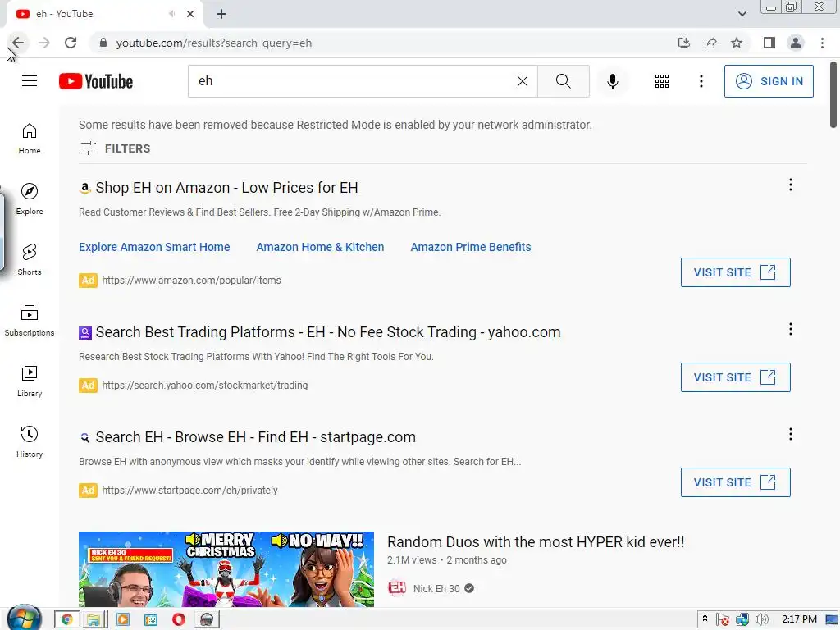Open Random Duos HYPER kid video title
Viewport: 840px width, 630px height.
pos(536,542)
